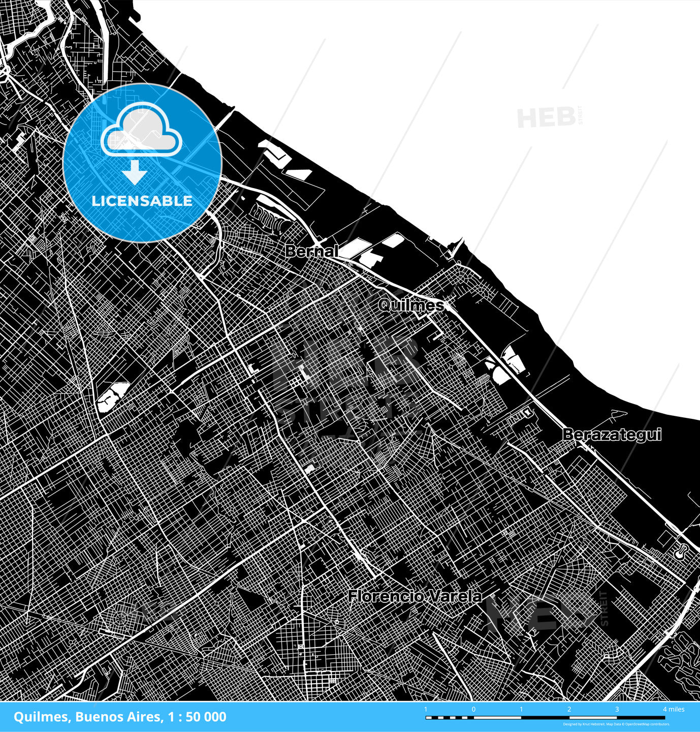Click the black-and-white scale bar
The image size is (700, 732).
(x=545, y=718)
